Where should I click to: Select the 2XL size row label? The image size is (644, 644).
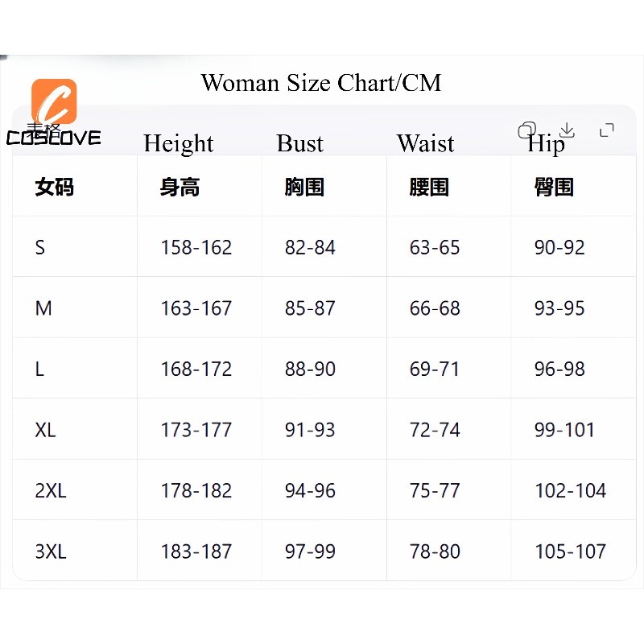click(51, 490)
